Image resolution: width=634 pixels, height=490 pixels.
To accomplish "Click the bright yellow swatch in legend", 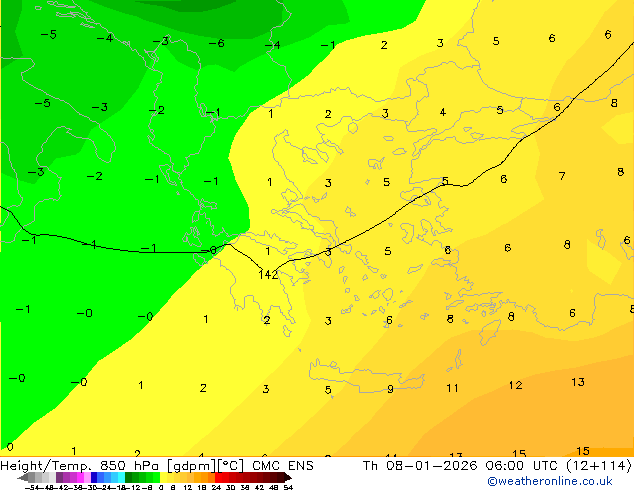I will (x=163, y=478).
